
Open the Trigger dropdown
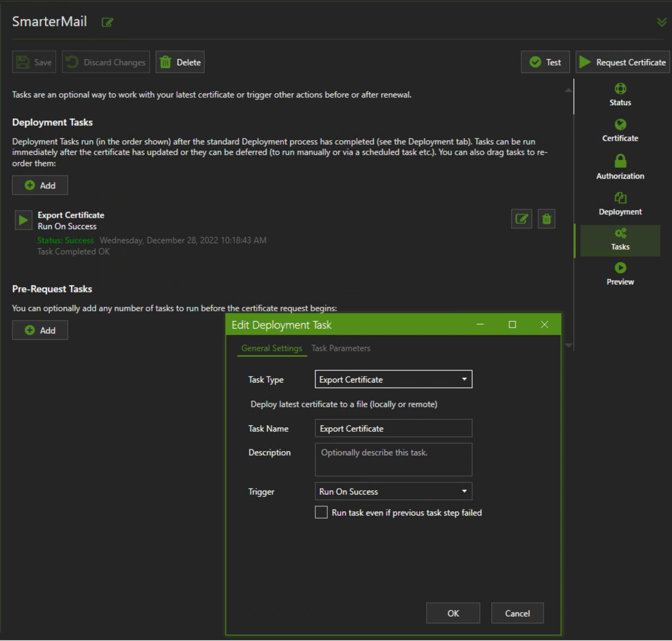pos(393,491)
